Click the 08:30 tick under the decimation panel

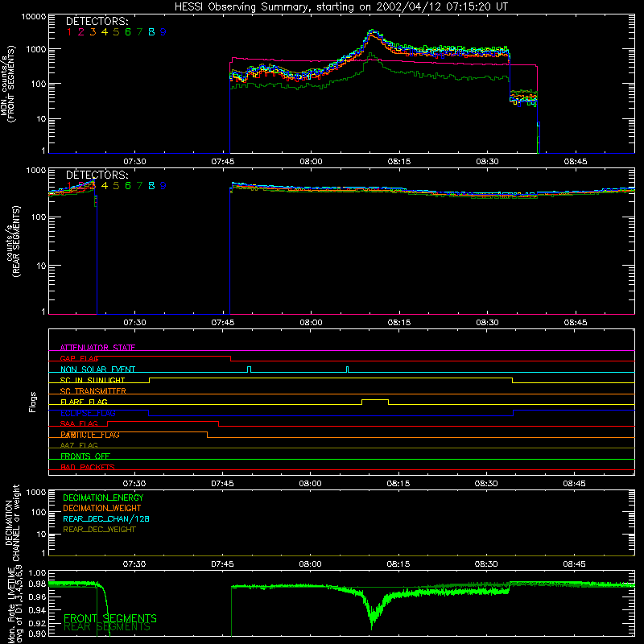(x=486, y=564)
